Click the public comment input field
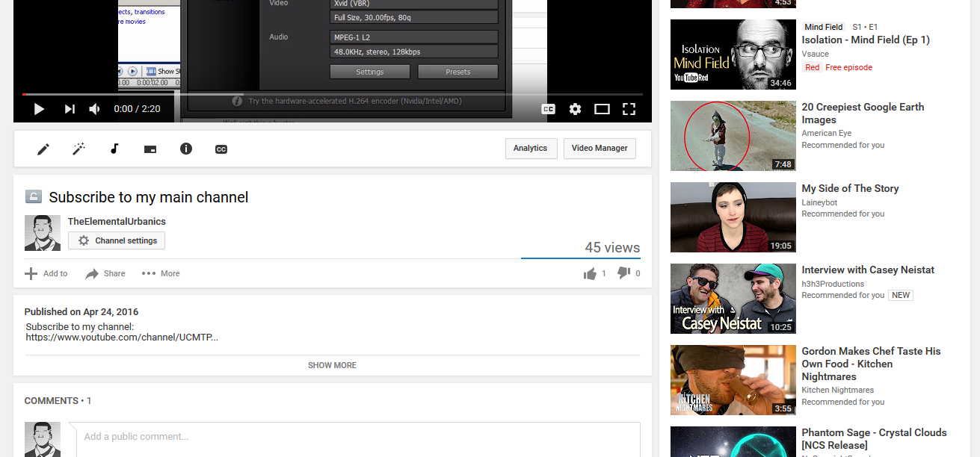 (x=358, y=439)
